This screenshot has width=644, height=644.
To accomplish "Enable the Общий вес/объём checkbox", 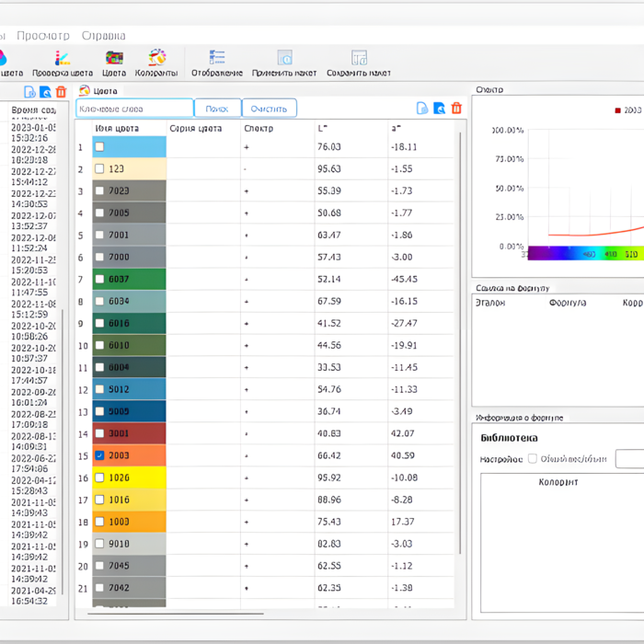I will click(533, 458).
